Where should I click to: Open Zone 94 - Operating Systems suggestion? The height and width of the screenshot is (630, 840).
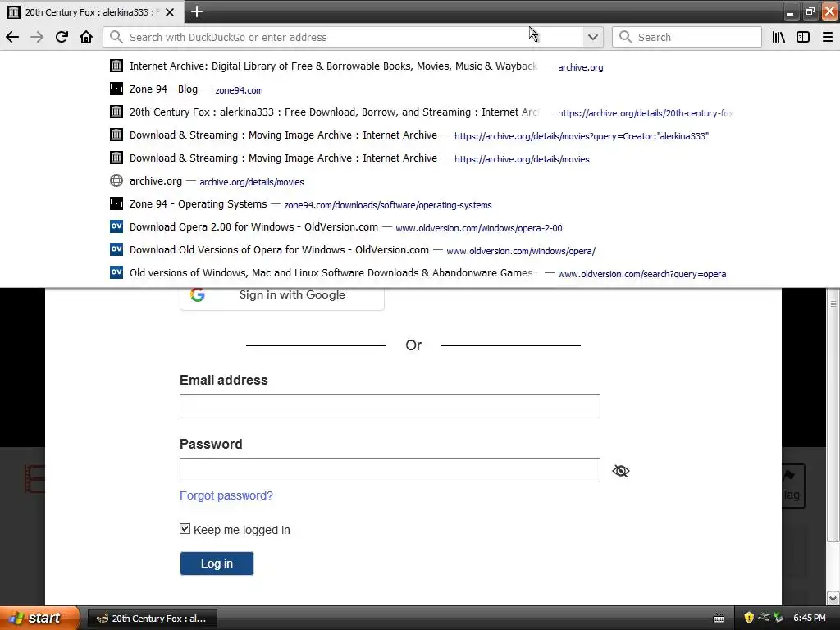click(x=420, y=204)
